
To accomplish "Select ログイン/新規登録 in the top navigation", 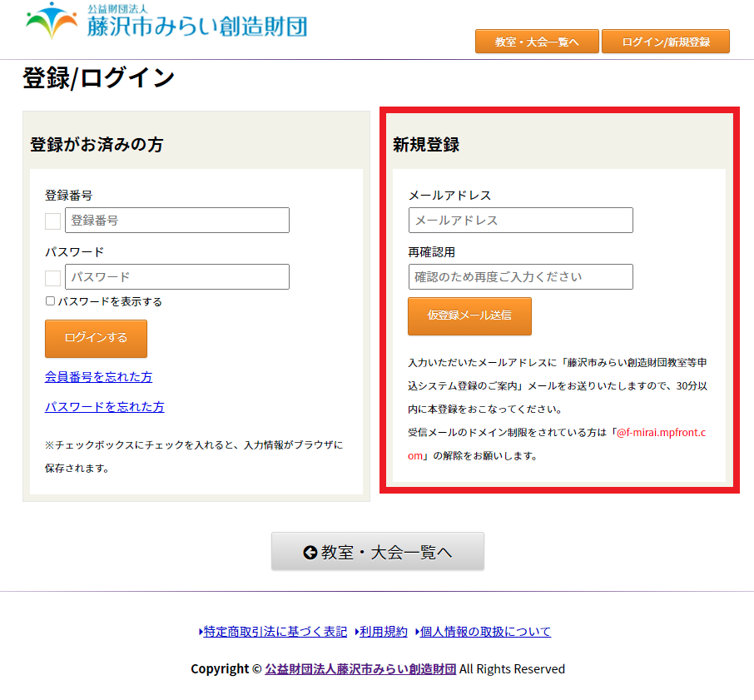I will (x=665, y=42).
